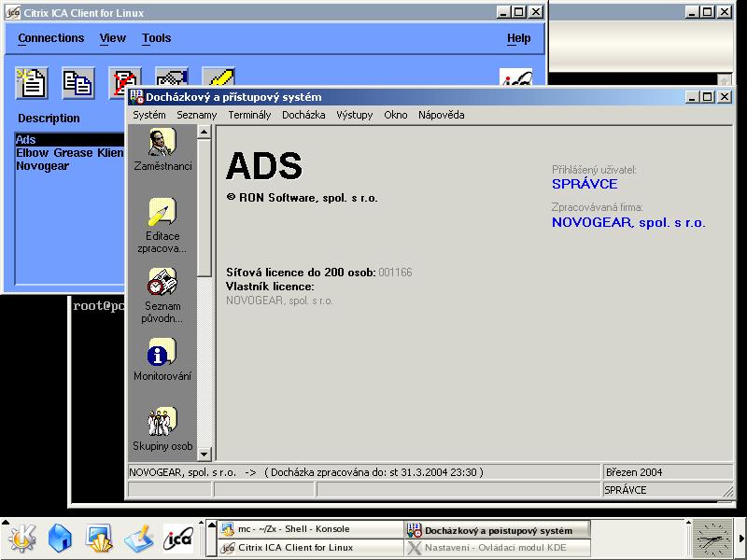The image size is (747, 560).
Task: Click the KDE panel analog clock
Action: click(712, 539)
